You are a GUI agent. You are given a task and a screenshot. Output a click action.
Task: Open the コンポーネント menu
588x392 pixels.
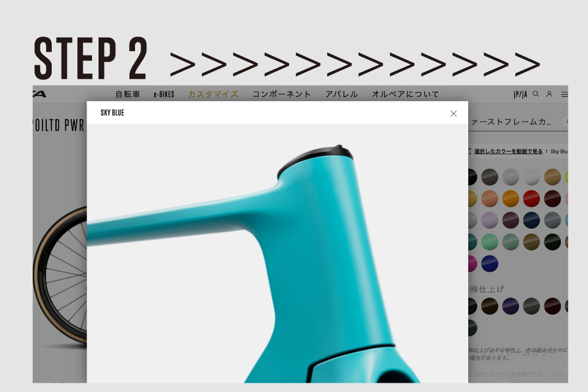coord(281,94)
